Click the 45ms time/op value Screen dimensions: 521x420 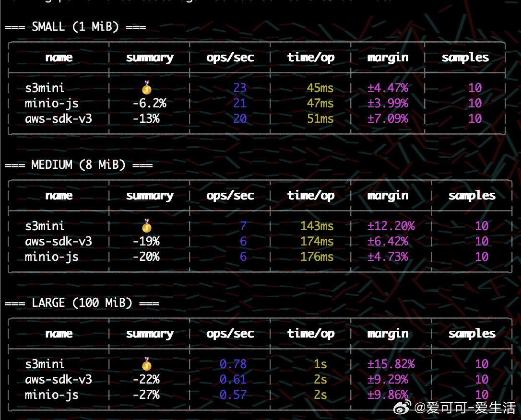coord(320,88)
